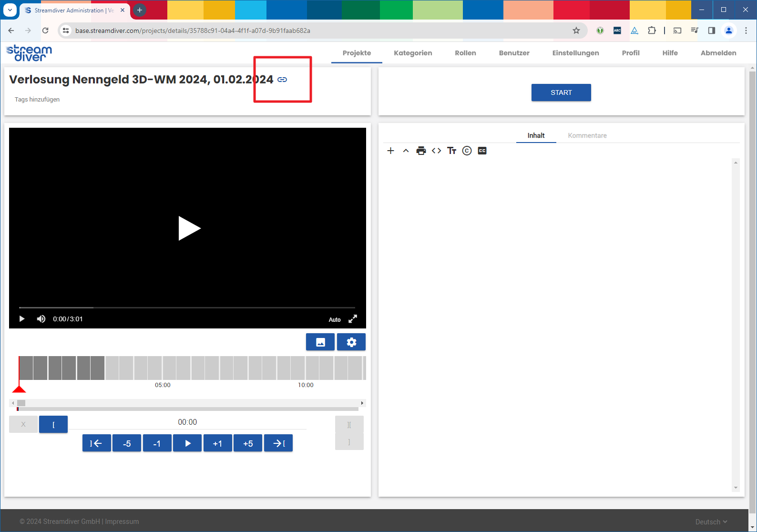
Task: Click the plus icon in content toolbar
Action: [x=390, y=151]
